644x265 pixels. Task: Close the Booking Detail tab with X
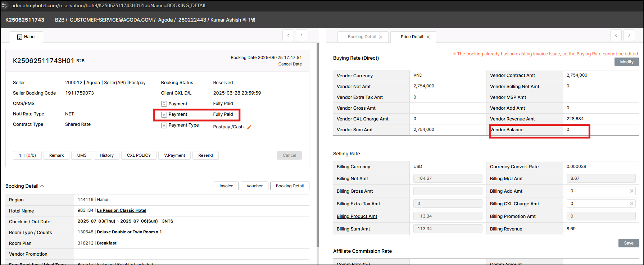tap(381, 37)
